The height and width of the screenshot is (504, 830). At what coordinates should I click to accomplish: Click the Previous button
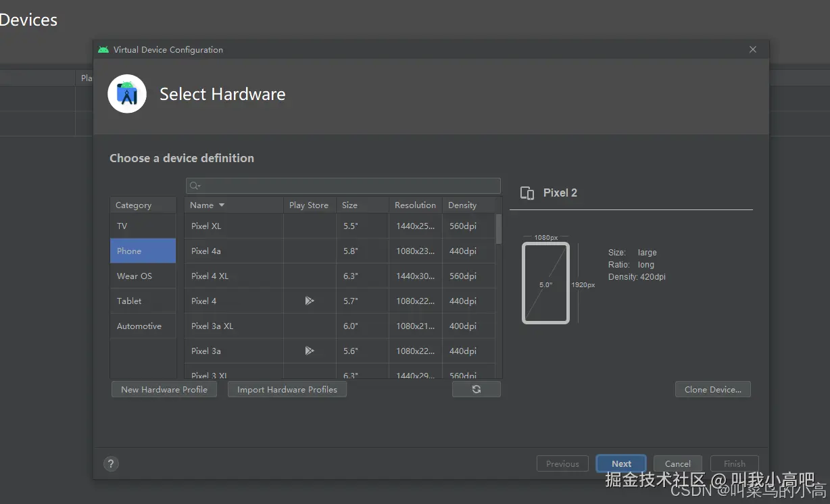tap(562, 463)
